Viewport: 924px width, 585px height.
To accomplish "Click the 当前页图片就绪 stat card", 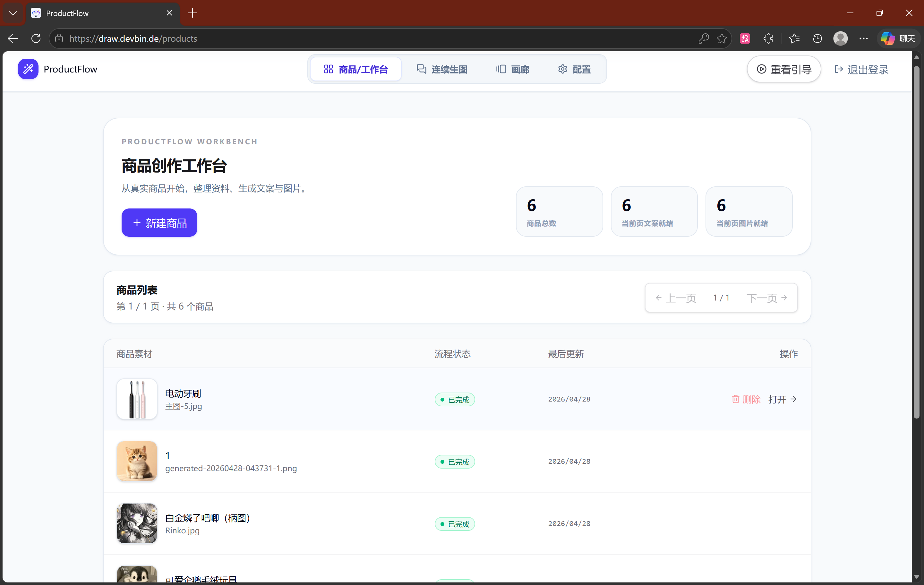I will click(749, 212).
